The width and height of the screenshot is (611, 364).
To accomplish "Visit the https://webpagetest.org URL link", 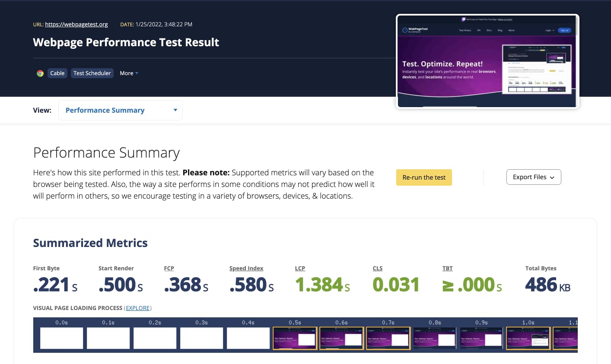I will tap(76, 24).
